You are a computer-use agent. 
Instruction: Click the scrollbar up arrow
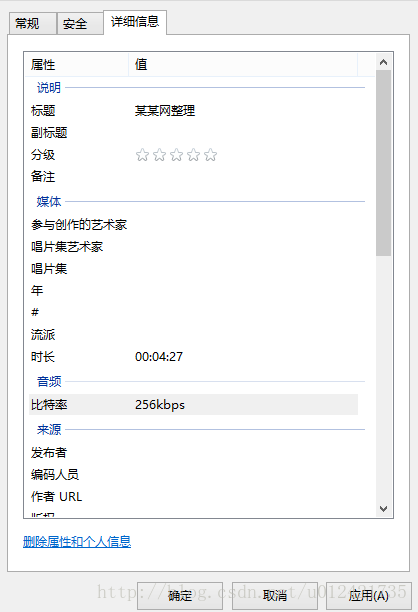tap(384, 62)
